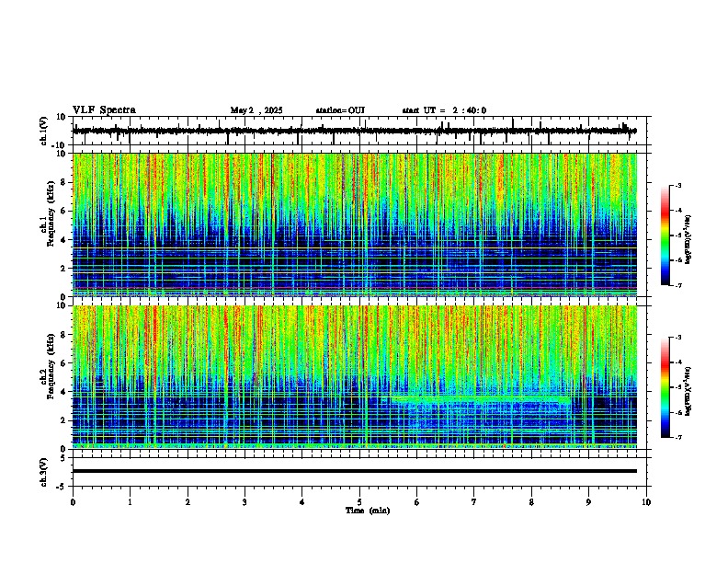The width and height of the screenshot is (728, 563).
Task: Click the ch.1 spectrogram color scale bar
Action: click(665, 236)
